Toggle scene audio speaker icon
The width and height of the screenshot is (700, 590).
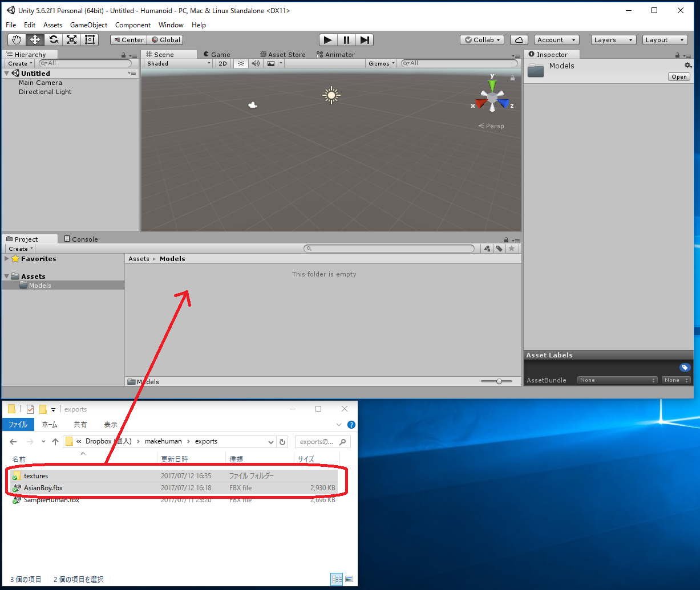click(256, 64)
